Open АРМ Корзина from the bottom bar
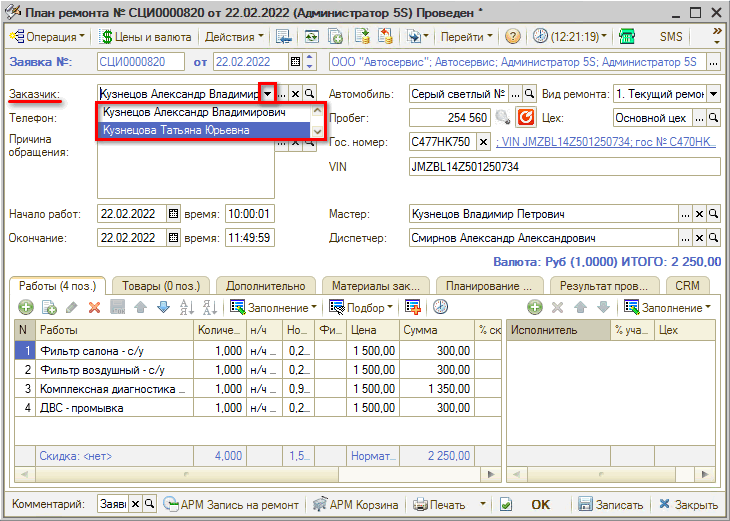This screenshot has height=521, width=730. click(x=357, y=505)
